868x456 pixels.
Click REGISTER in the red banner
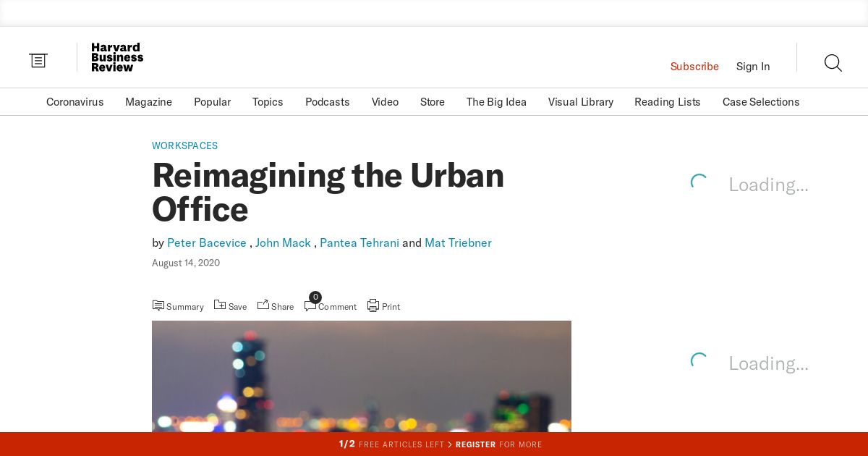(475, 444)
